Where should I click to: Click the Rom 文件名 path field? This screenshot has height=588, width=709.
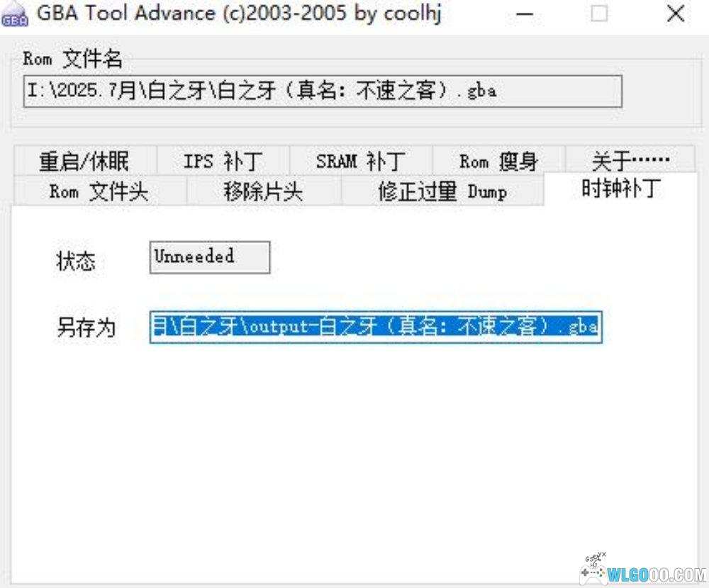[x=323, y=91]
